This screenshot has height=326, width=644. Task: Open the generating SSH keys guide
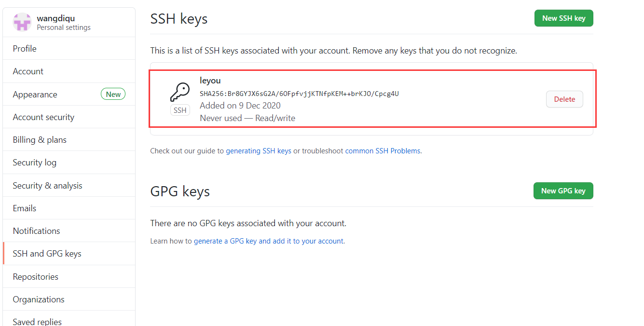(259, 151)
